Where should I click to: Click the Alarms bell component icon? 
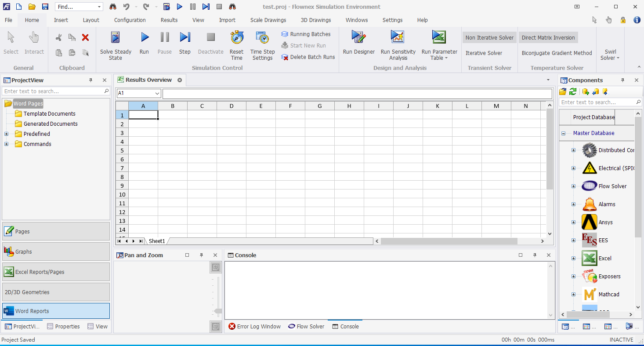[x=589, y=204]
